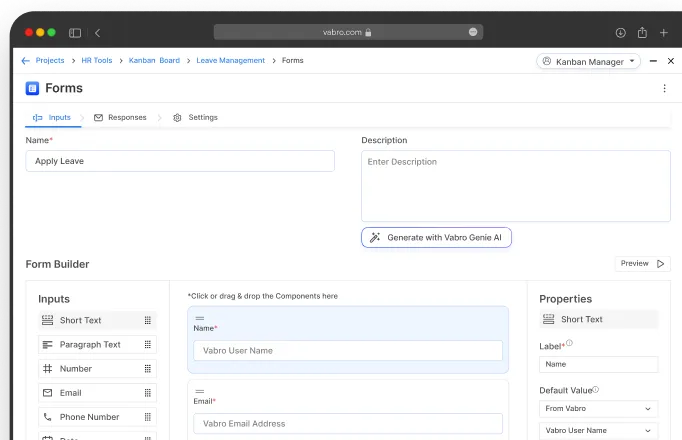The height and width of the screenshot is (440, 682).
Task: Click the back arrow next to Projects
Action: coord(26,61)
